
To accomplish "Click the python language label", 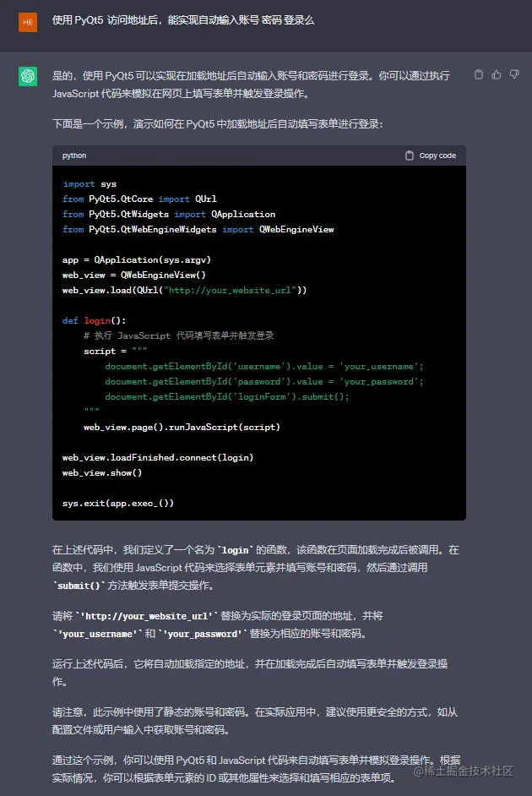I will tap(74, 155).
